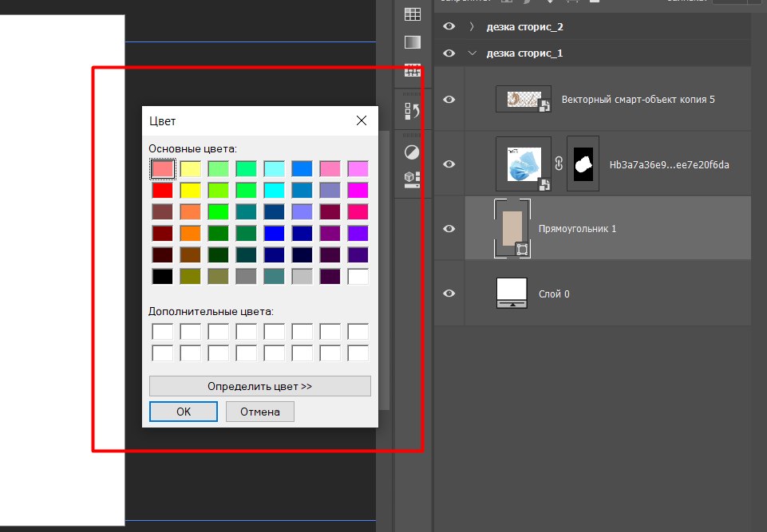The height and width of the screenshot is (532, 767).
Task: Click the shape badge on Прямоугольник 1 thumbnail
Action: pos(522,250)
